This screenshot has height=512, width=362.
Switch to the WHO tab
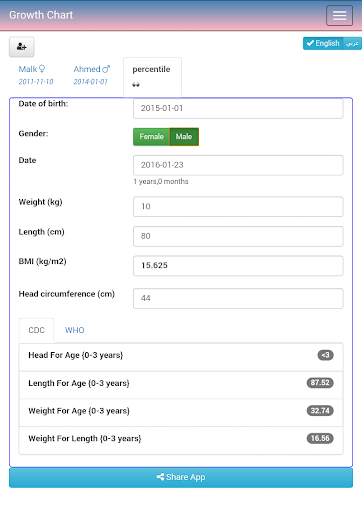[x=75, y=330]
